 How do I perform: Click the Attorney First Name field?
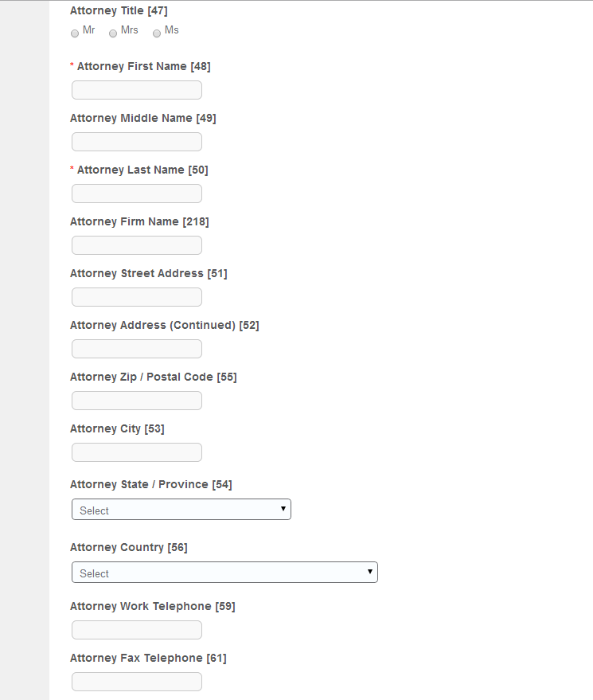pos(137,90)
